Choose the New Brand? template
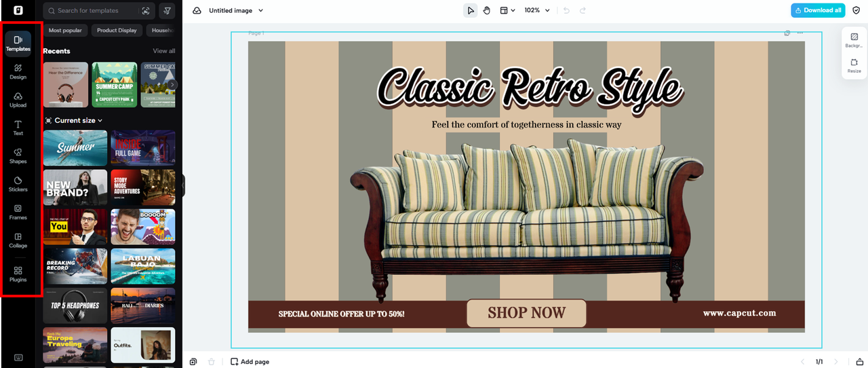Image resolution: width=868 pixels, height=368 pixels. click(75, 187)
